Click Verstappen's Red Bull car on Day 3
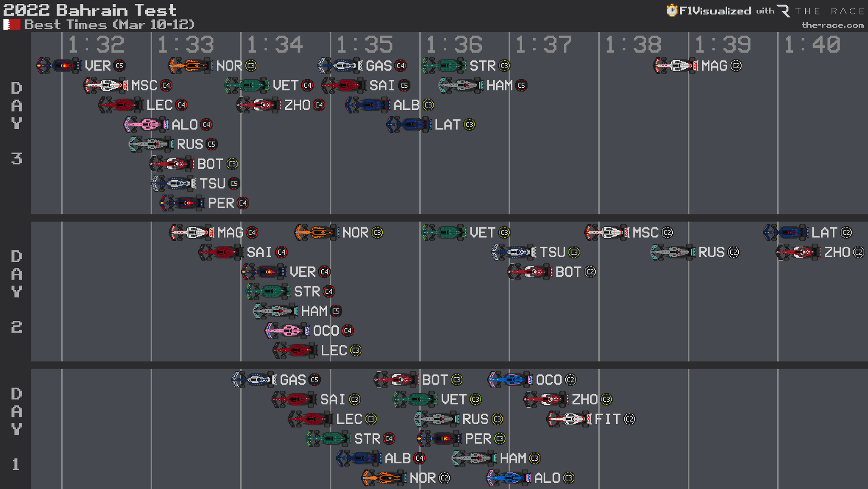This screenshot has height=489, width=868. [58, 66]
